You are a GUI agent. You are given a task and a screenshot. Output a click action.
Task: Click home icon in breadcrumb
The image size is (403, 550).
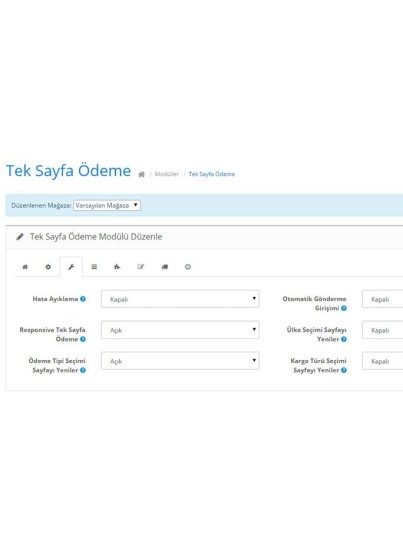[141, 174]
